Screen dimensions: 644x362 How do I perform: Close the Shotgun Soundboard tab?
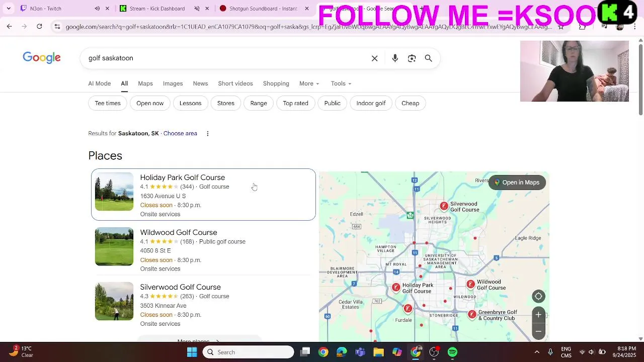click(306, 9)
